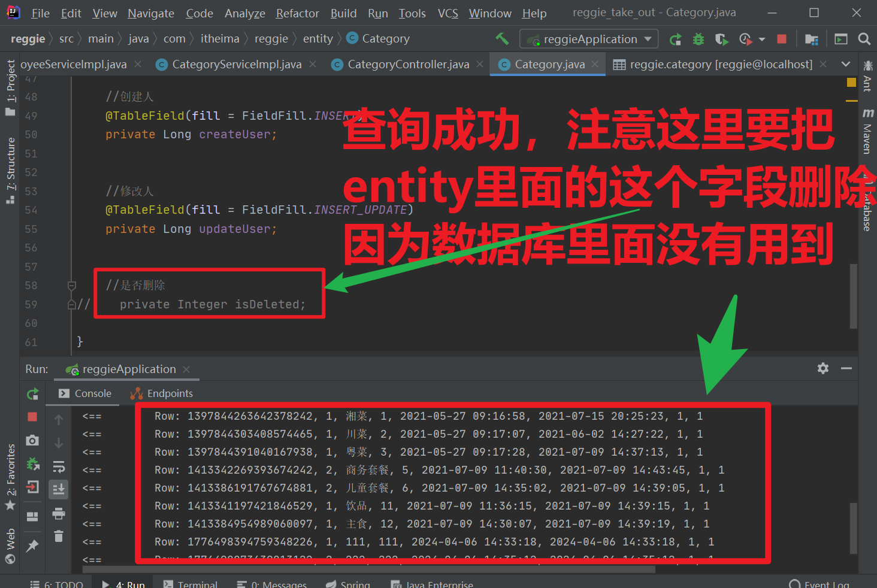Open the Structure tool window side tab
This screenshot has width=877, height=588.
coord(10,171)
